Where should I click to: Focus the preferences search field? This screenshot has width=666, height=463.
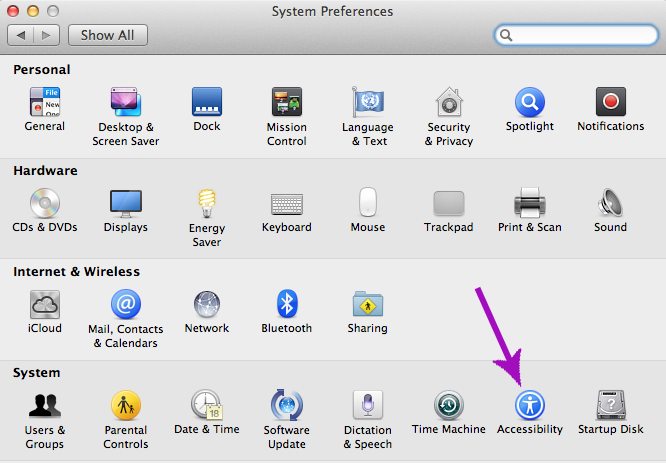576,35
